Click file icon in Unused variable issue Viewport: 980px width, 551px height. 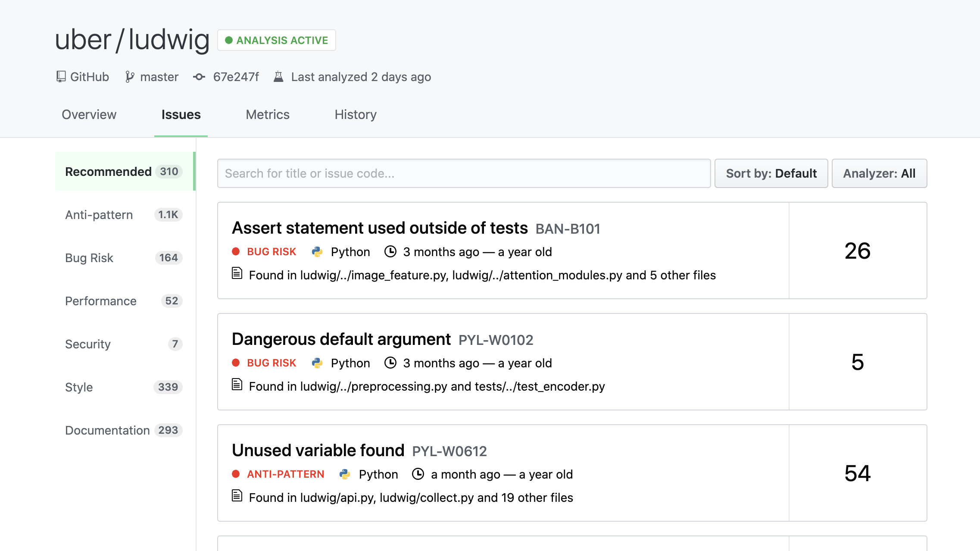(237, 496)
